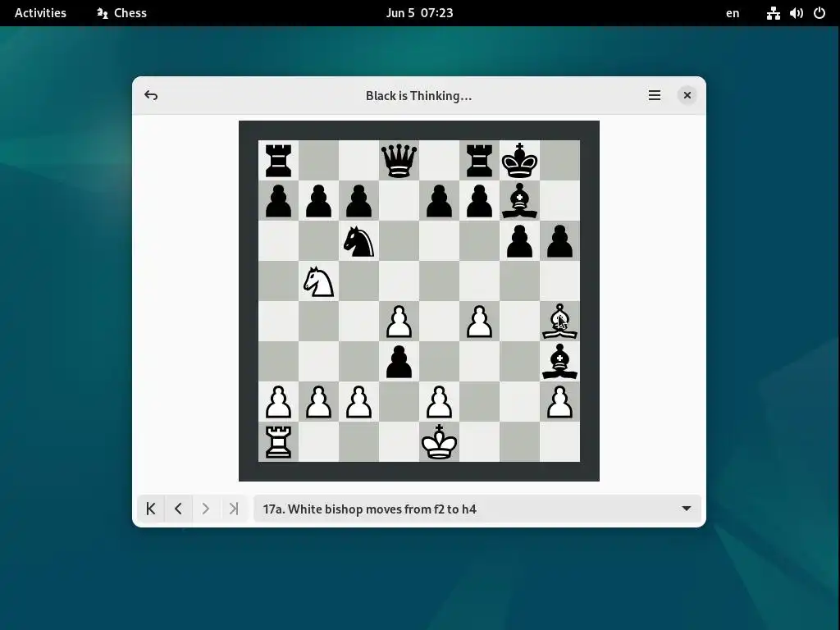The height and width of the screenshot is (630, 840).
Task: Jump to the game start with rewind button
Action: pyautogui.click(x=151, y=509)
